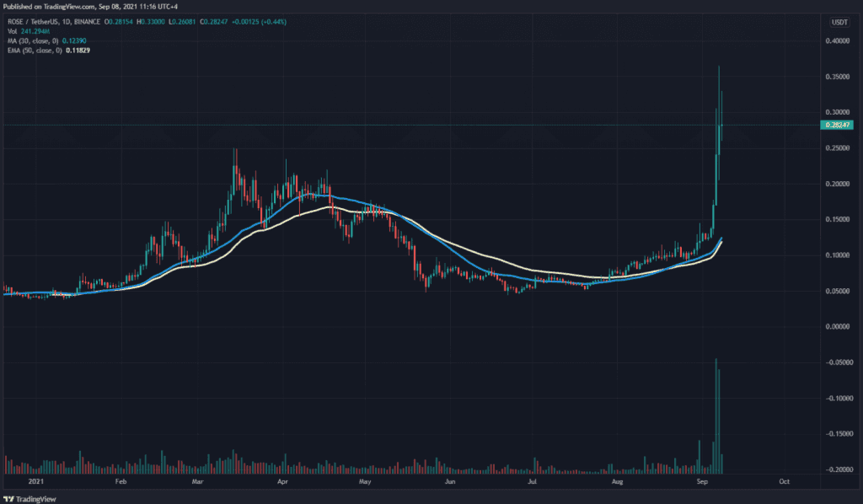This screenshot has width=863, height=504.
Task: Click the Jul label on the time axis
Action: (x=532, y=481)
